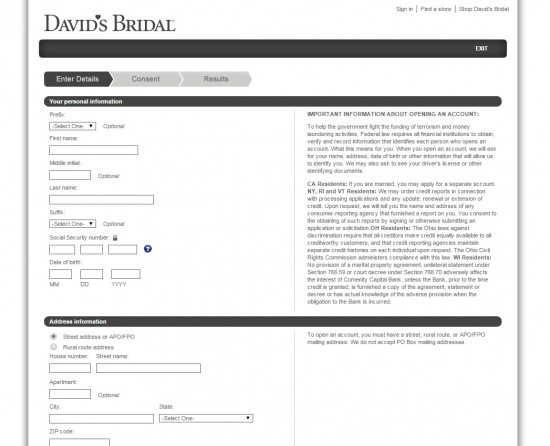This screenshot has height=446, width=550.
Task: Go to the Results step
Action: coord(216,79)
